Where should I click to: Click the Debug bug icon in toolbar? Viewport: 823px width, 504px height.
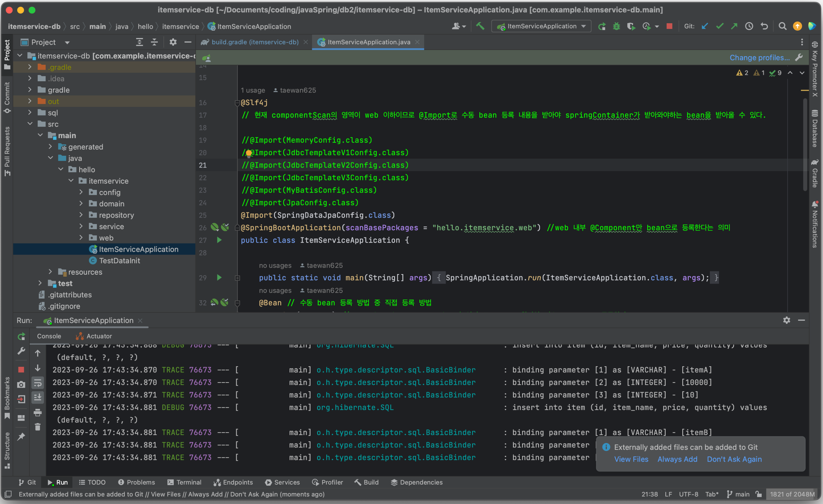click(616, 26)
